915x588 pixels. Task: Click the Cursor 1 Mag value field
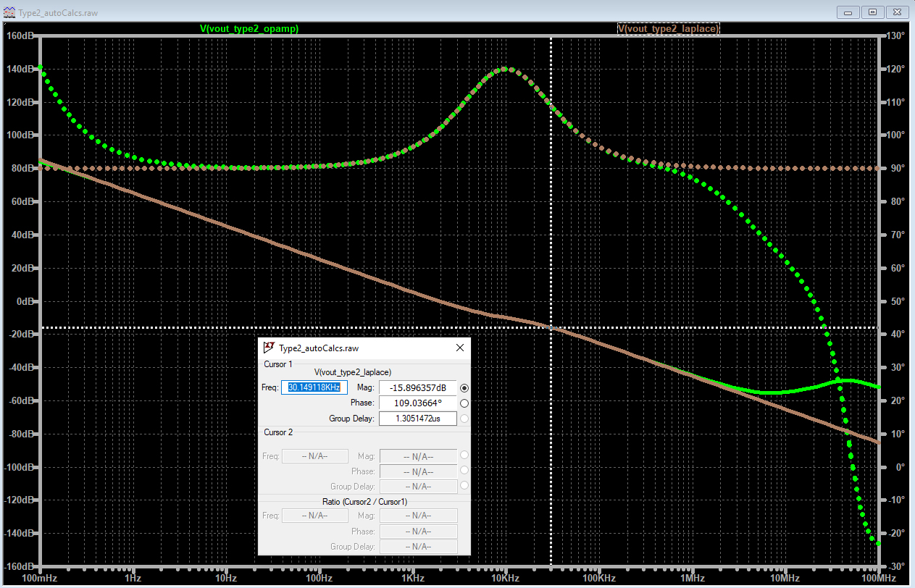tap(418, 388)
